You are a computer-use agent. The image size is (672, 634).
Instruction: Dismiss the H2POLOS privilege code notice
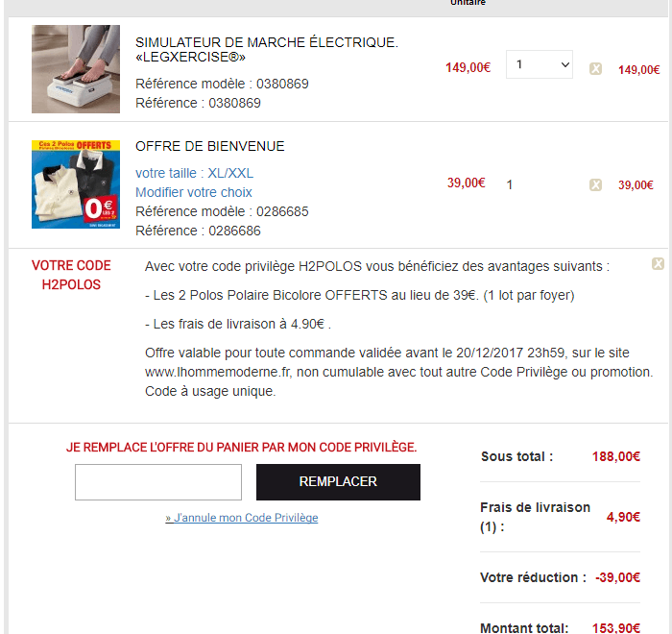658,263
